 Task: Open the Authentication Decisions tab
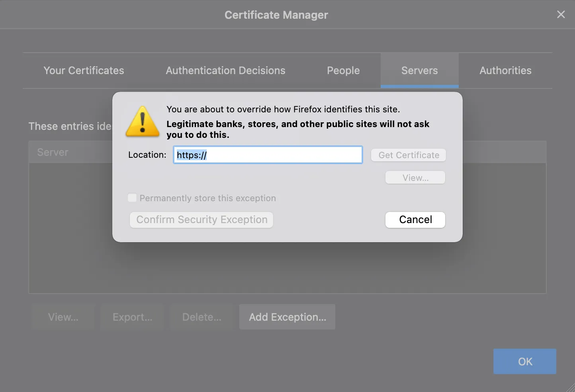225,71
